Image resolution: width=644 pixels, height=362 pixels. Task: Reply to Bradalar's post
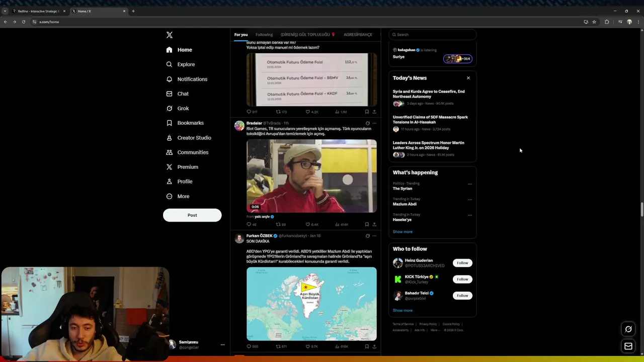(251, 224)
